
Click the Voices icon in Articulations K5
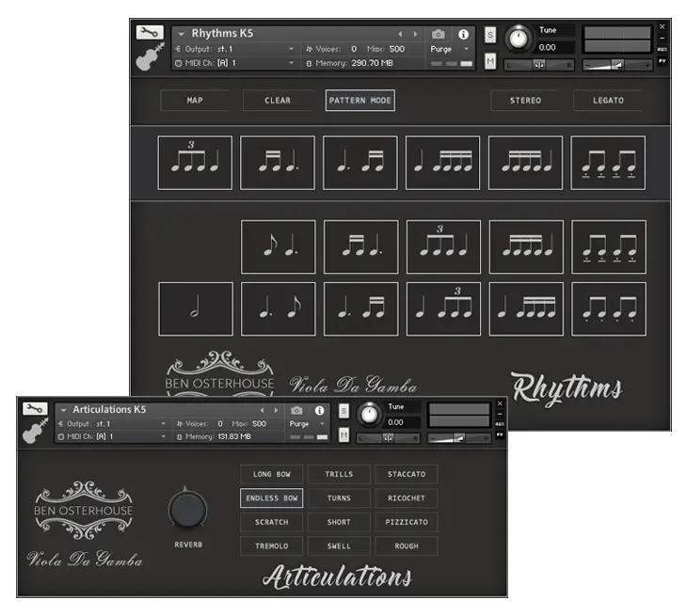coord(179,424)
